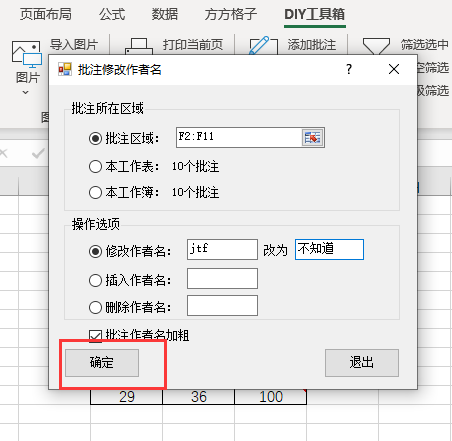Viewport: 452px width, 441px height.
Task: Click the confirm checkmark in the formula bar
Action: point(38,153)
